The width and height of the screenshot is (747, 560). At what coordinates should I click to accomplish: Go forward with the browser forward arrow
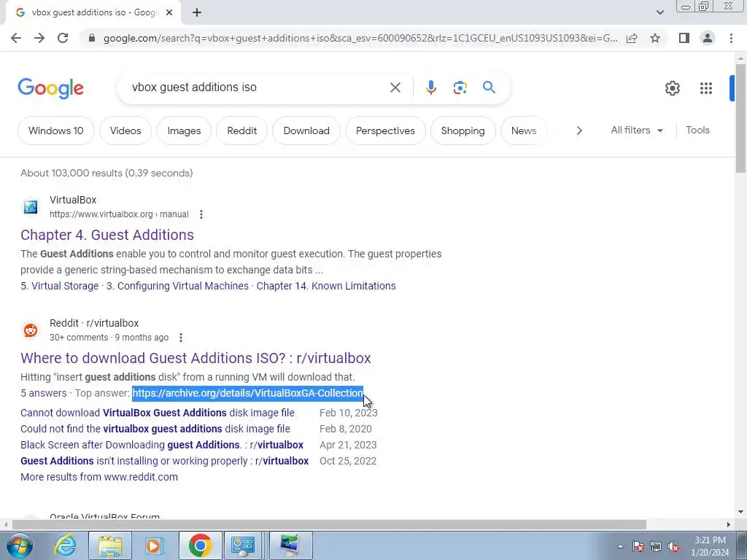39,38
